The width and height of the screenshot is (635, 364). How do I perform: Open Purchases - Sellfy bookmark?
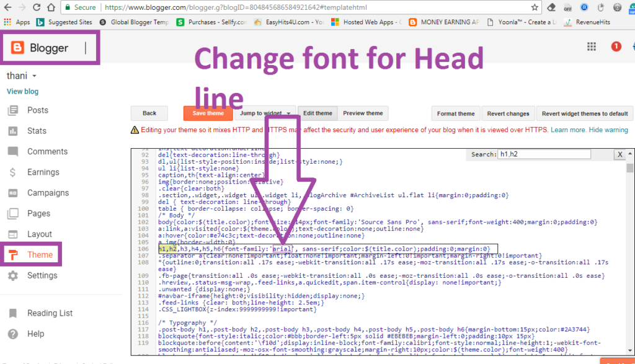point(211,22)
